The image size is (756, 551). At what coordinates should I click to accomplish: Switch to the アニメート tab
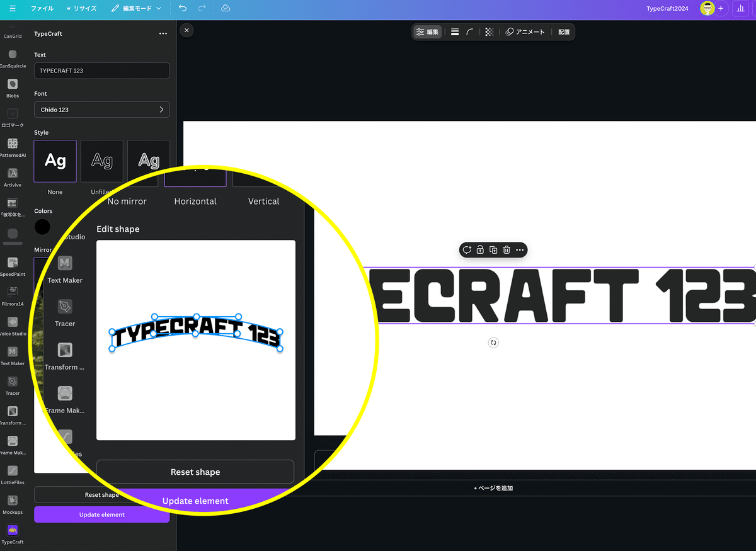525,31
